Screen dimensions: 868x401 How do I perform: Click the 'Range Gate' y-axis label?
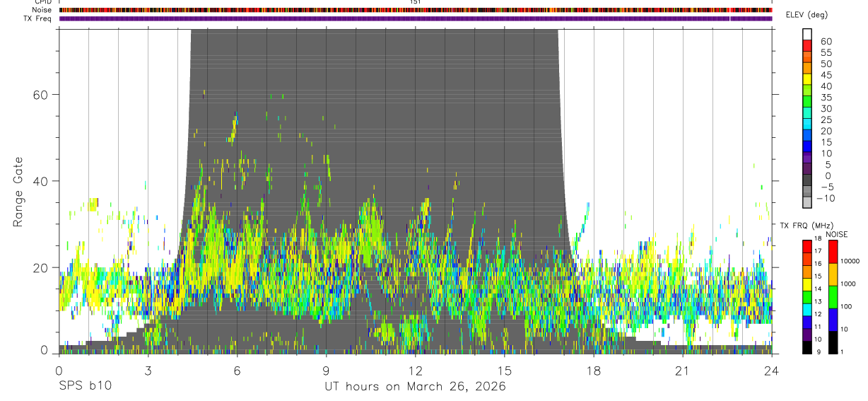point(18,192)
